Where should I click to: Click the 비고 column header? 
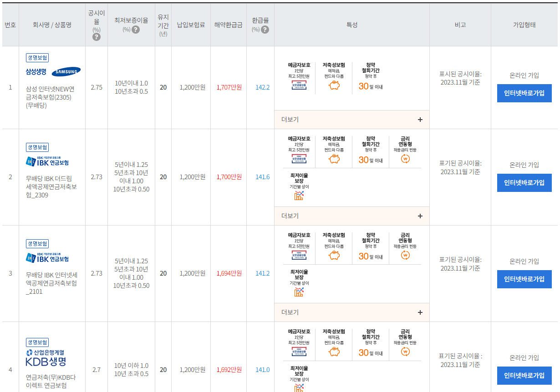(x=460, y=25)
